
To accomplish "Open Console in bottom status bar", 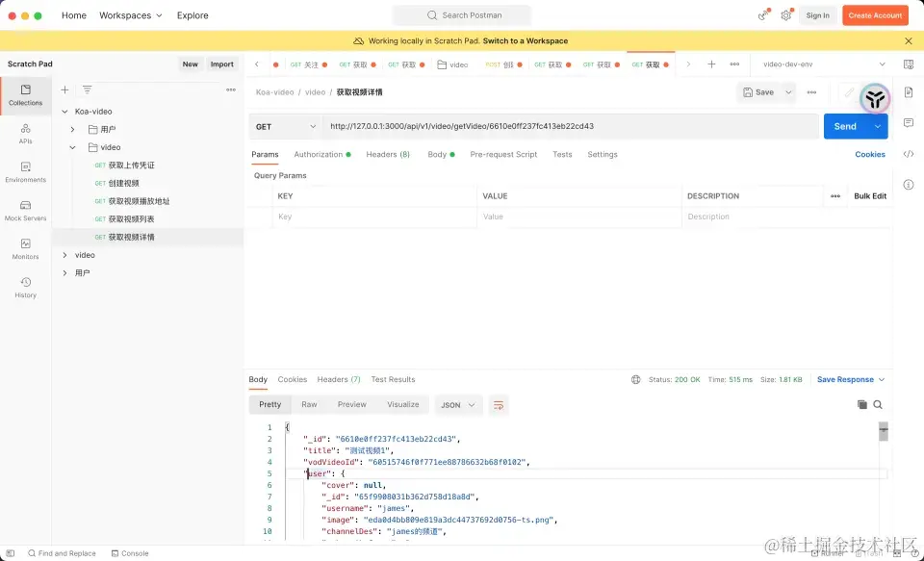I will (x=130, y=553).
